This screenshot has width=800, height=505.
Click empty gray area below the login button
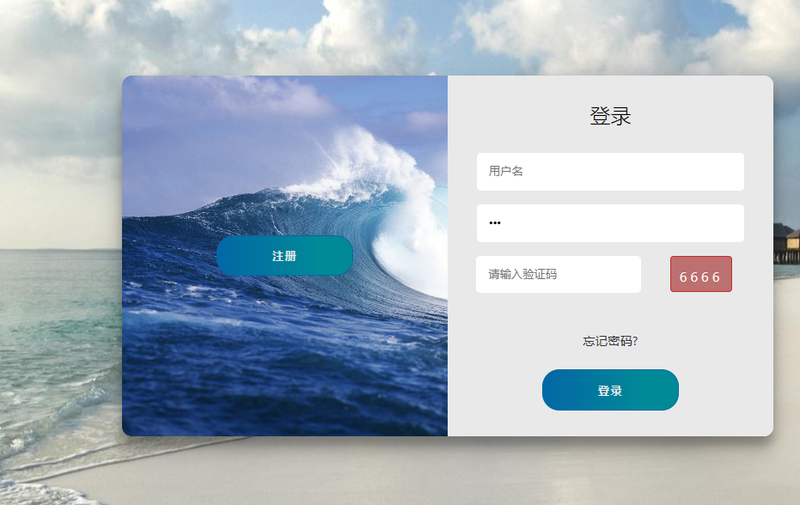point(610,423)
